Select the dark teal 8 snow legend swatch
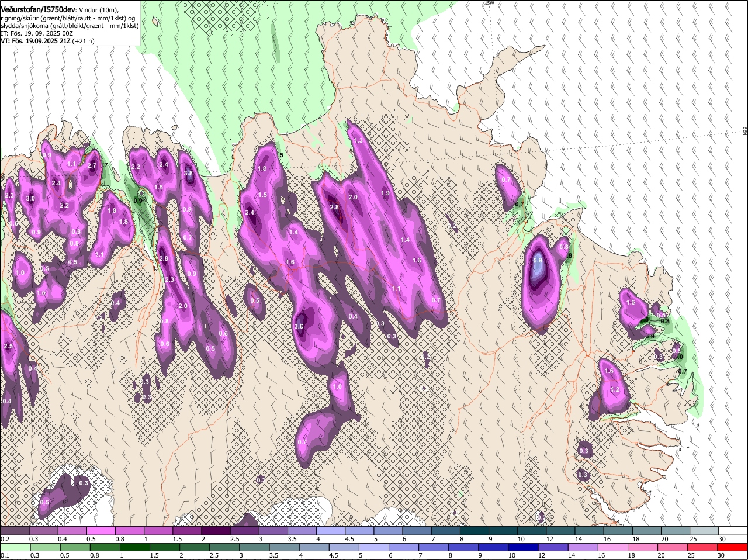Viewport: 748px width, 560px height. 475,531
